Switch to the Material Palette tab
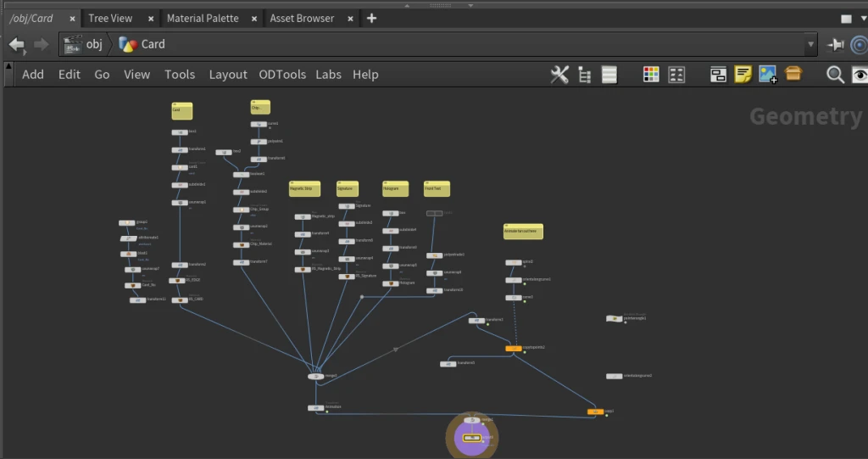 [203, 19]
